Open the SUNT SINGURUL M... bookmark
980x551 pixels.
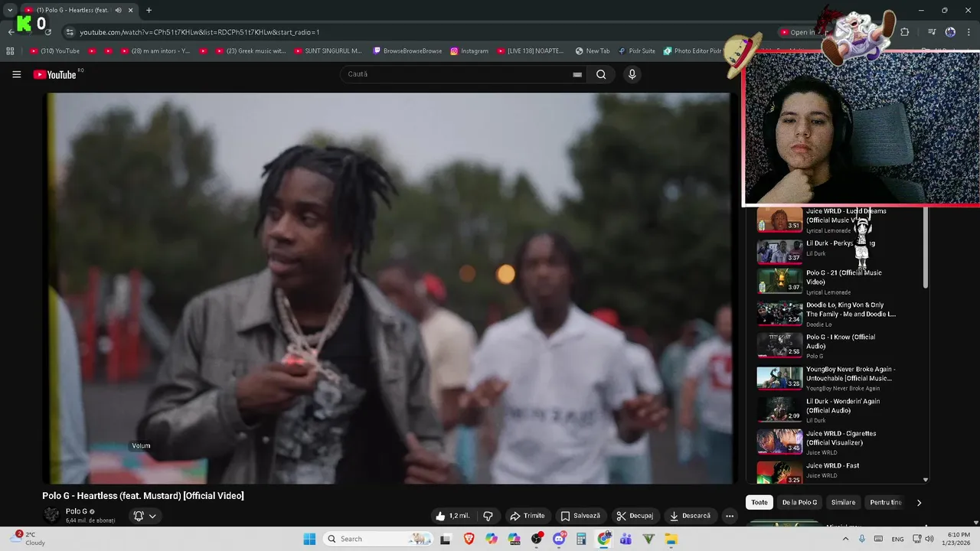click(328, 51)
